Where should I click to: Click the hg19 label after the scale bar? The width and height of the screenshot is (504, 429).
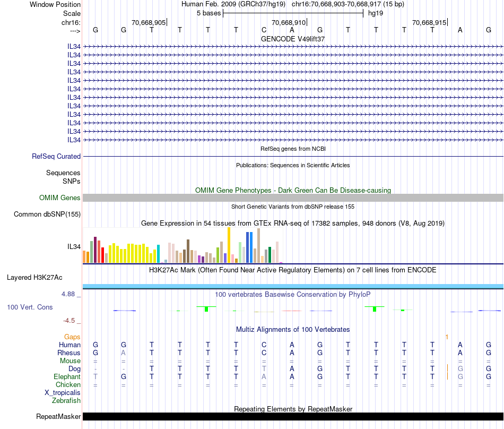[376, 13]
